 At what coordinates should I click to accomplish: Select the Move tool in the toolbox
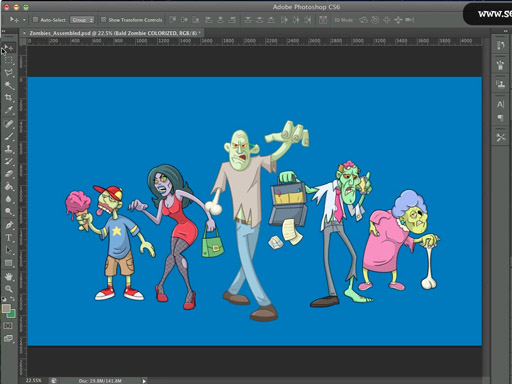coord(9,48)
